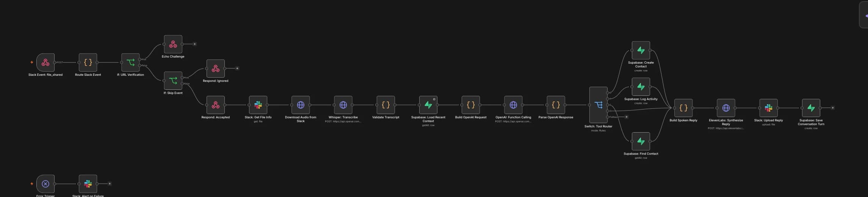
Task: Select the Download Audio from Slack node
Action: click(x=301, y=105)
